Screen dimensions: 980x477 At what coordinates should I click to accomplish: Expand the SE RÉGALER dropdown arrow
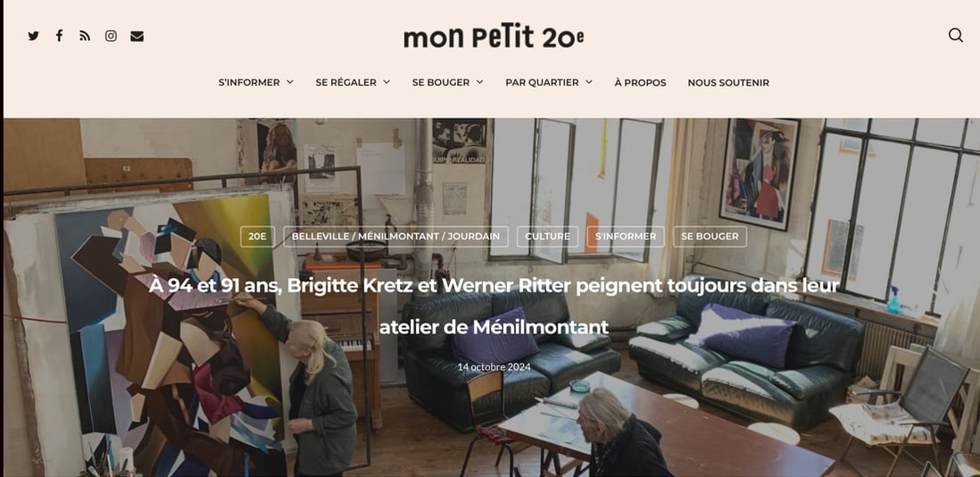point(386,82)
